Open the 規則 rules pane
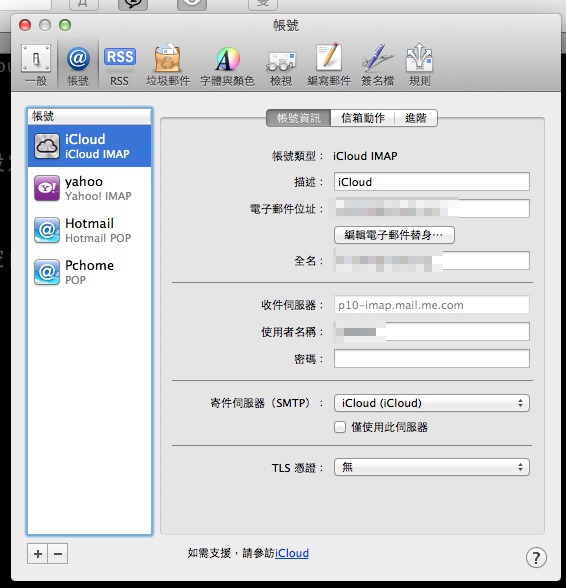 pos(419,65)
